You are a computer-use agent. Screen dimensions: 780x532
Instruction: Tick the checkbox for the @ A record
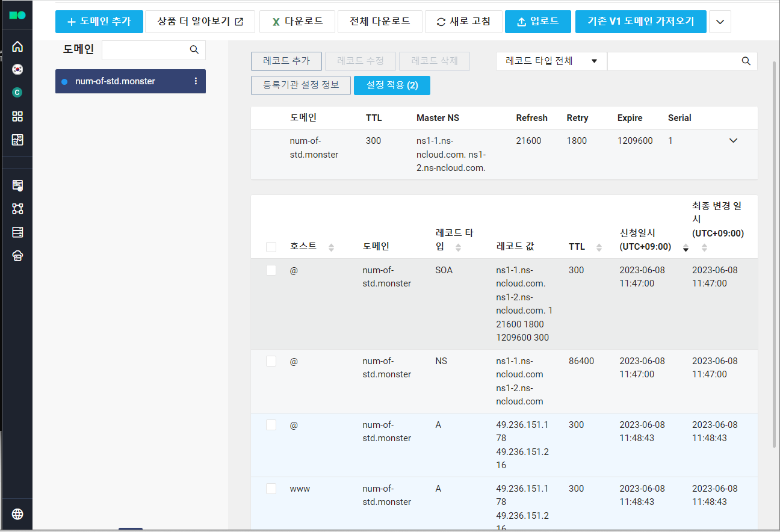point(271,425)
